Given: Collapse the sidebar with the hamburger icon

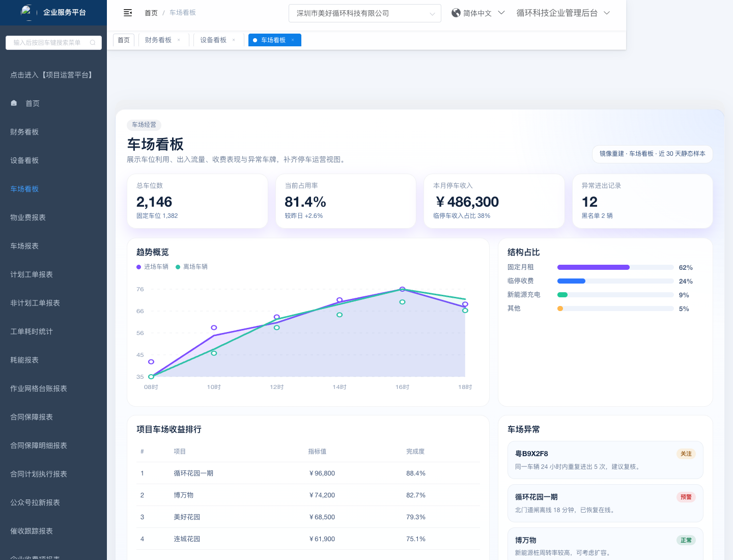Looking at the screenshot, I should (x=128, y=13).
